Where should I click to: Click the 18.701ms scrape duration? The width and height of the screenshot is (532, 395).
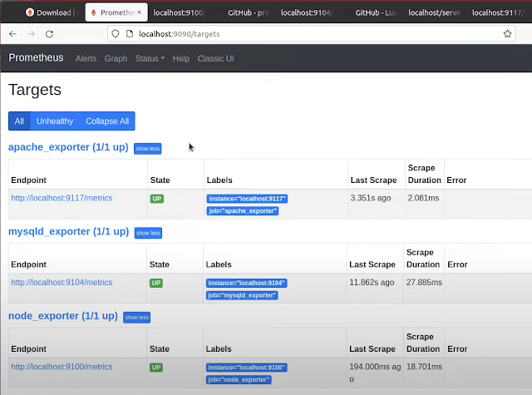[425, 368]
